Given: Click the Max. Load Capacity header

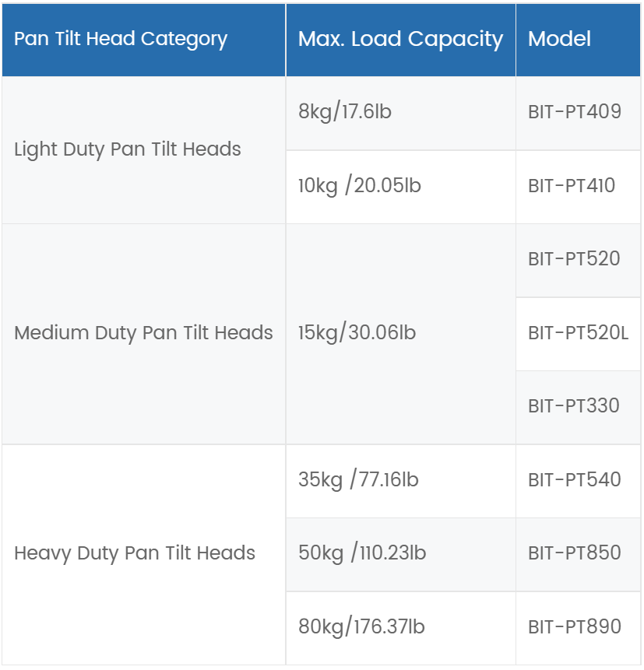Looking at the screenshot, I should (x=401, y=40).
